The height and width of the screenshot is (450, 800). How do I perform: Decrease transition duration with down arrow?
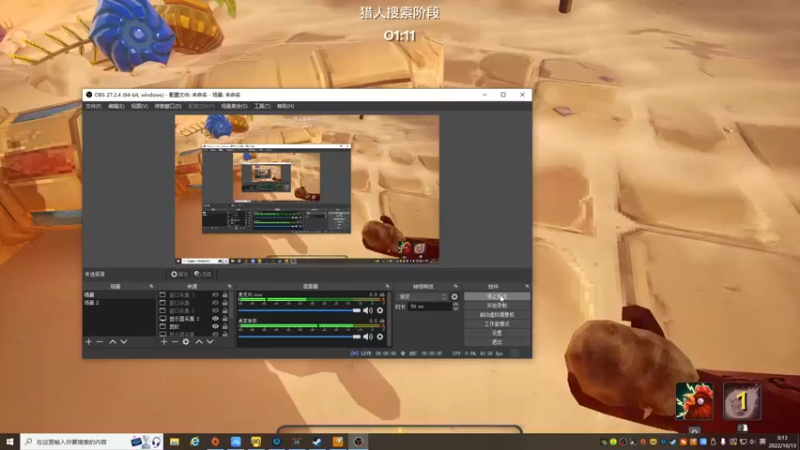coord(456,309)
